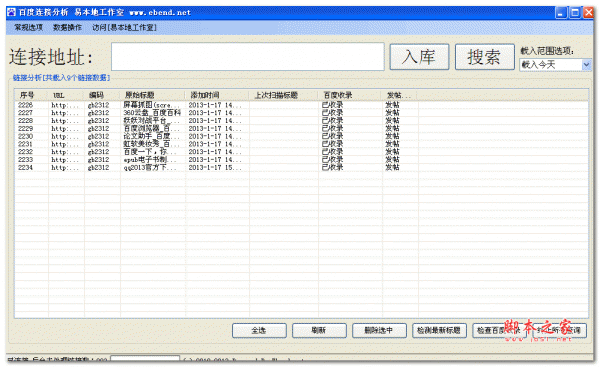Sort by the 原始标题 column header
Screen dimensions: 600x367
pos(153,95)
